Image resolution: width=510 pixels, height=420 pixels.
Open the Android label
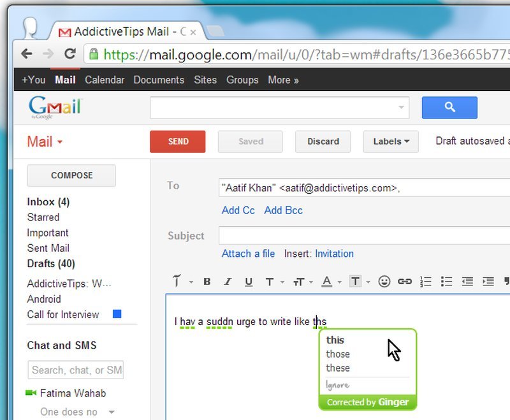[44, 299]
